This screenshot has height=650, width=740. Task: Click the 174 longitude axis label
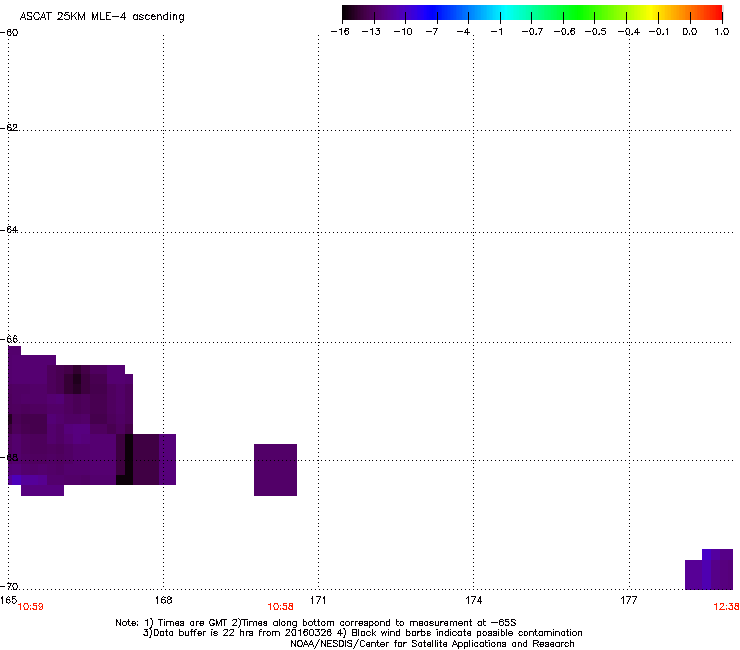473,599
